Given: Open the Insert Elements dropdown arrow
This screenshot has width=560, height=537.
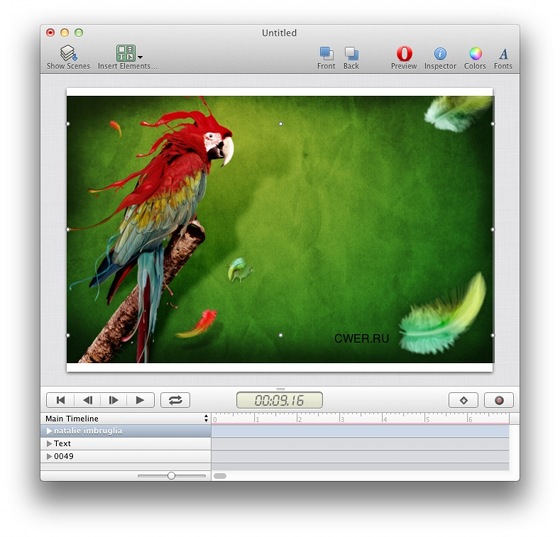Looking at the screenshot, I should click(140, 57).
